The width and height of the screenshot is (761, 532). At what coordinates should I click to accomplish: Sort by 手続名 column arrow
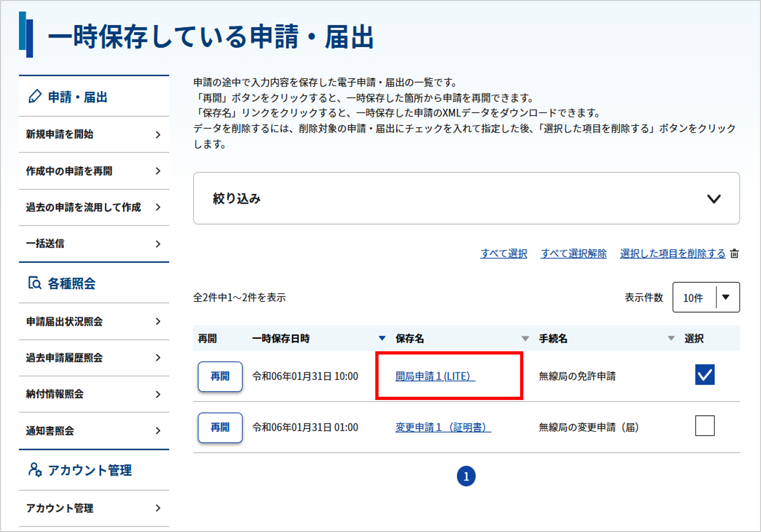(671, 338)
